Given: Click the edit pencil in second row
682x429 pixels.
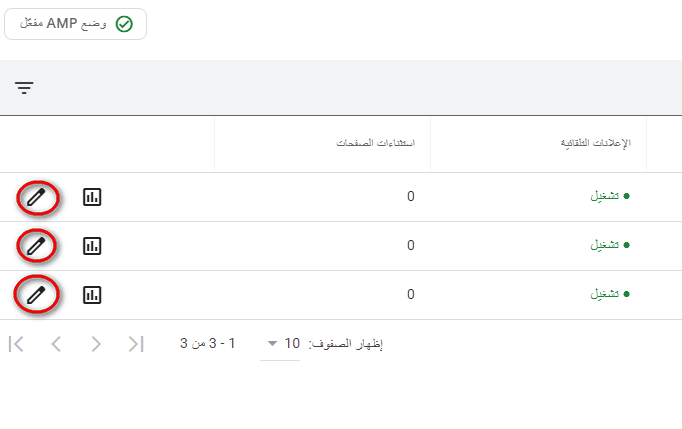Looking at the screenshot, I should pyautogui.click(x=36, y=245).
